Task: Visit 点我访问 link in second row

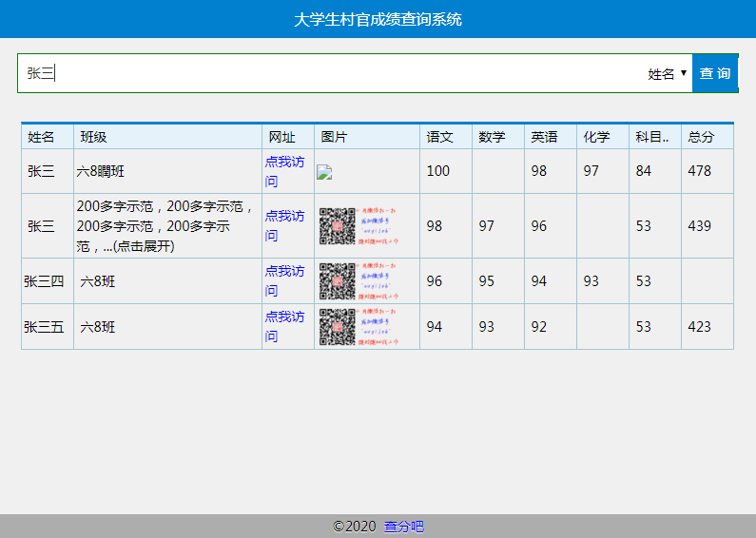Action: point(284,226)
